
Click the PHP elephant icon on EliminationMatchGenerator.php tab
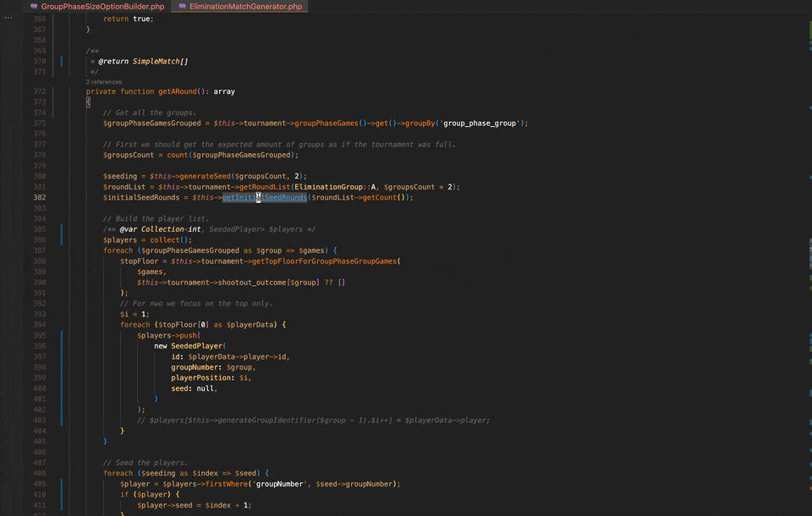(180, 5)
